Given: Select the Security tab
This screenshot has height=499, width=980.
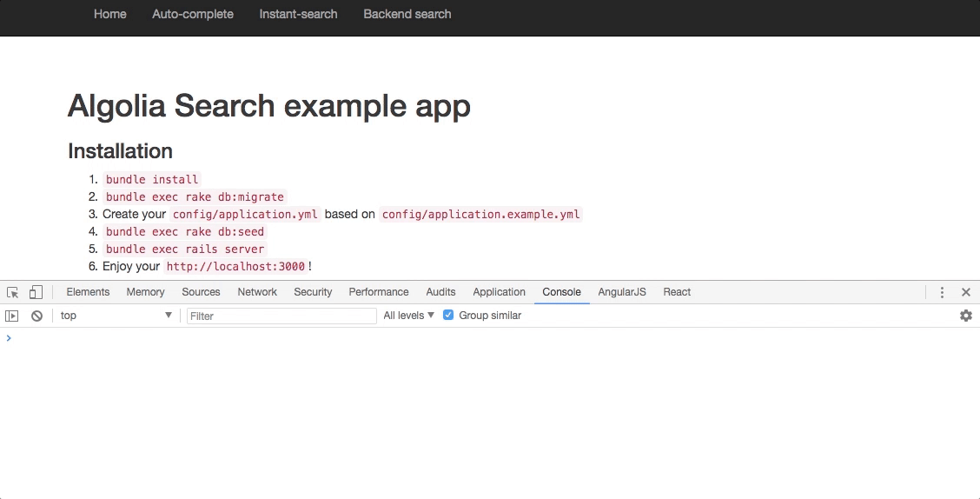Looking at the screenshot, I should coord(313,292).
